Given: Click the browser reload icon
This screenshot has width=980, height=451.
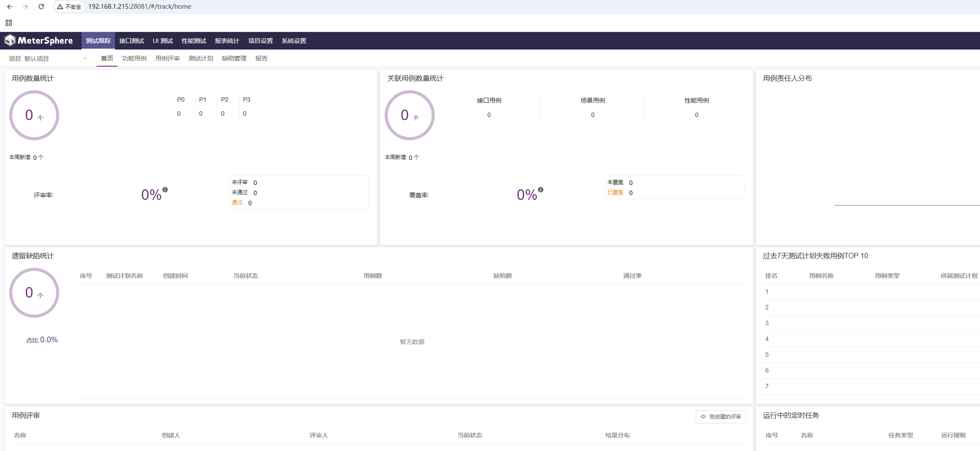Looking at the screenshot, I should pos(41,7).
